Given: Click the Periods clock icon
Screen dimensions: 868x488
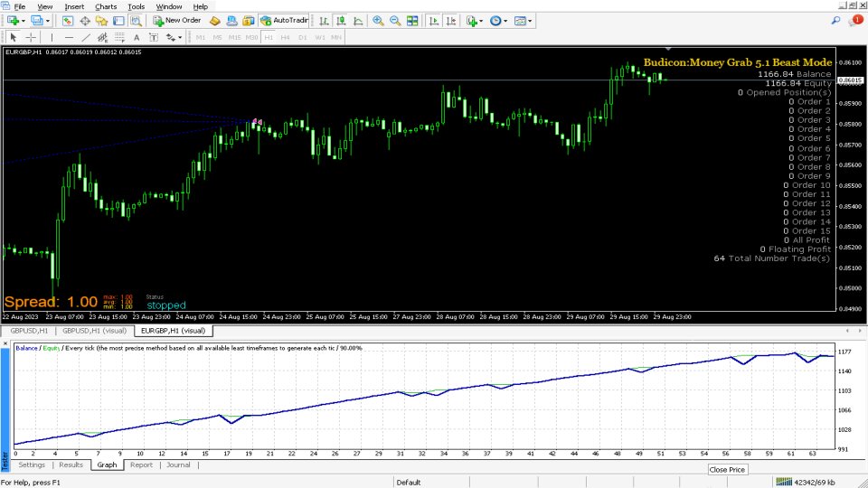Looking at the screenshot, I should [495, 21].
